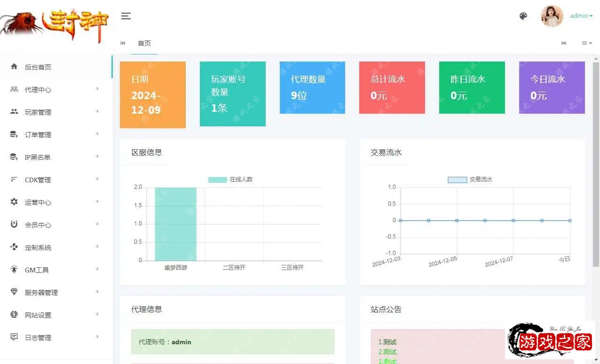Expand the 订单管理 sidebar menu
This screenshot has width=600, height=364.
(x=56, y=134)
